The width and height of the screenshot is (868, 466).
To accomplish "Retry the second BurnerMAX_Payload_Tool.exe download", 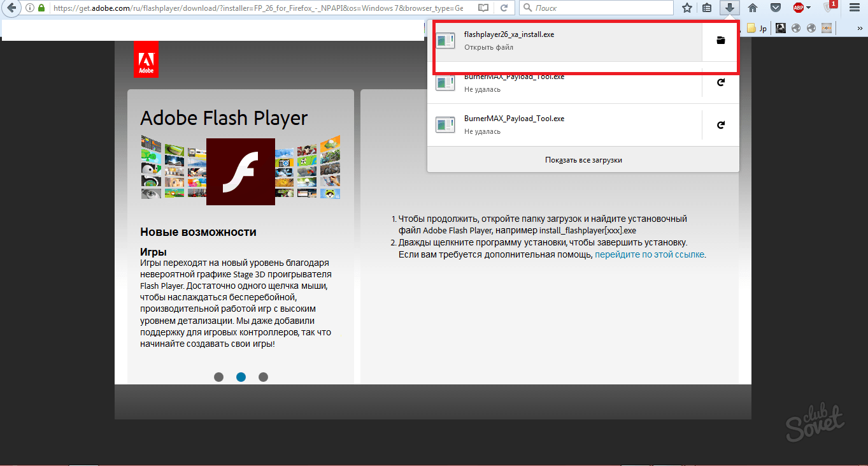I will [x=720, y=125].
